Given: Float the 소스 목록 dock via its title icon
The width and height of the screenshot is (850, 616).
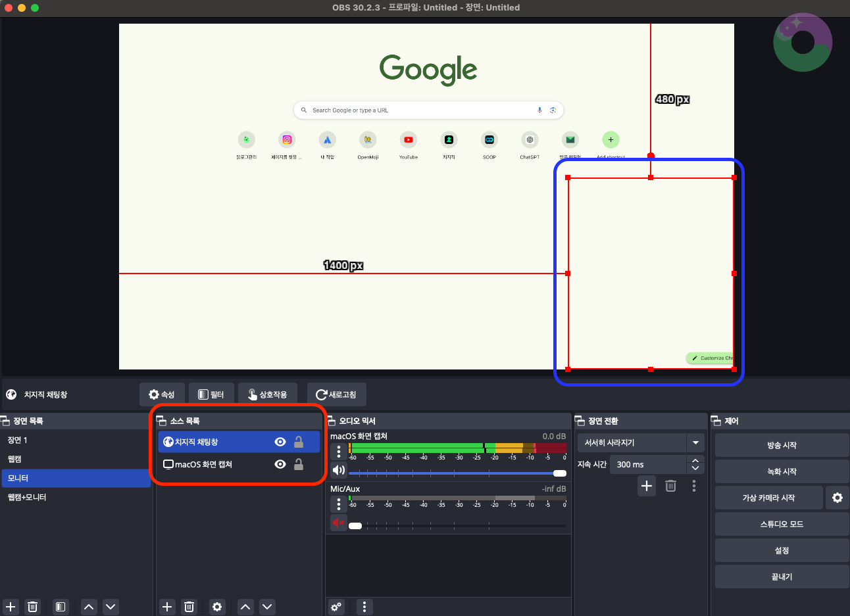Looking at the screenshot, I should (161, 421).
